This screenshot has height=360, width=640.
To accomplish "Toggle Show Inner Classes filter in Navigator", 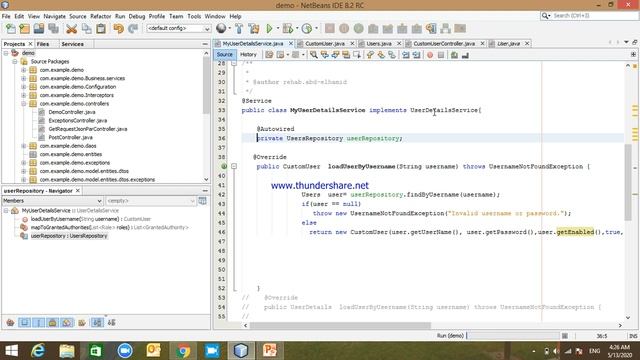I will (x=67, y=322).
